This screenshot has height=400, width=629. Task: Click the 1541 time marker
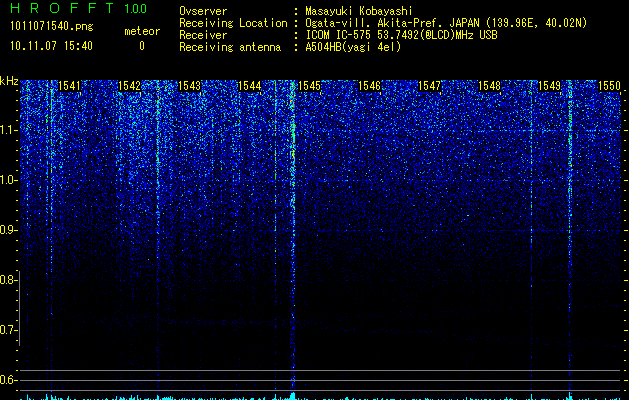pos(69,86)
